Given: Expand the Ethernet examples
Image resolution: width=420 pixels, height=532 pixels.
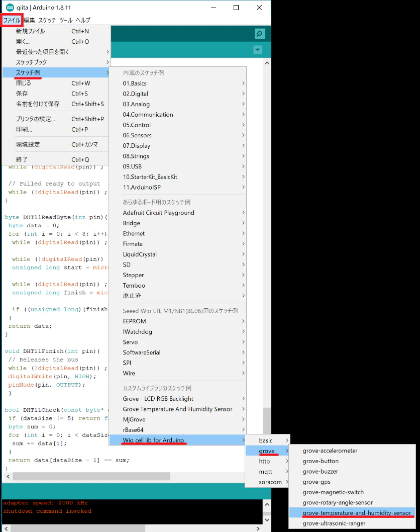Looking at the screenshot, I should pyautogui.click(x=178, y=233).
